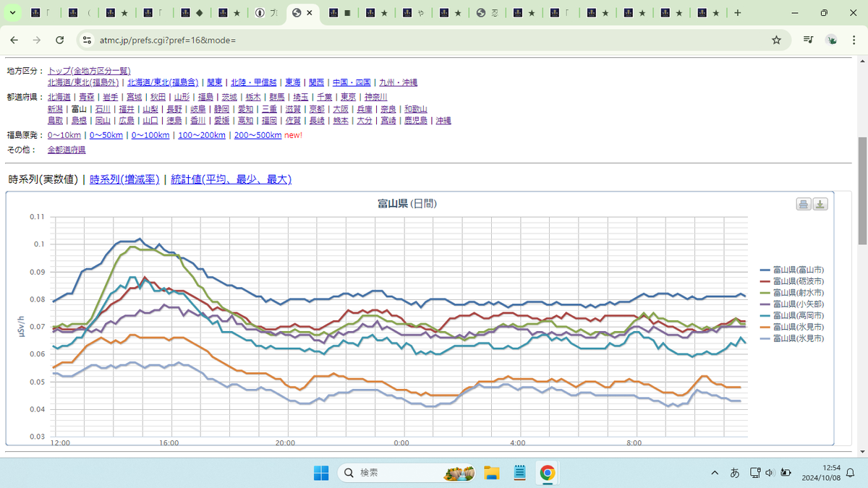Viewport: 868px width, 488px height.
Task: Switch to 統計値(平均、最少、最大) view
Action: [231, 179]
